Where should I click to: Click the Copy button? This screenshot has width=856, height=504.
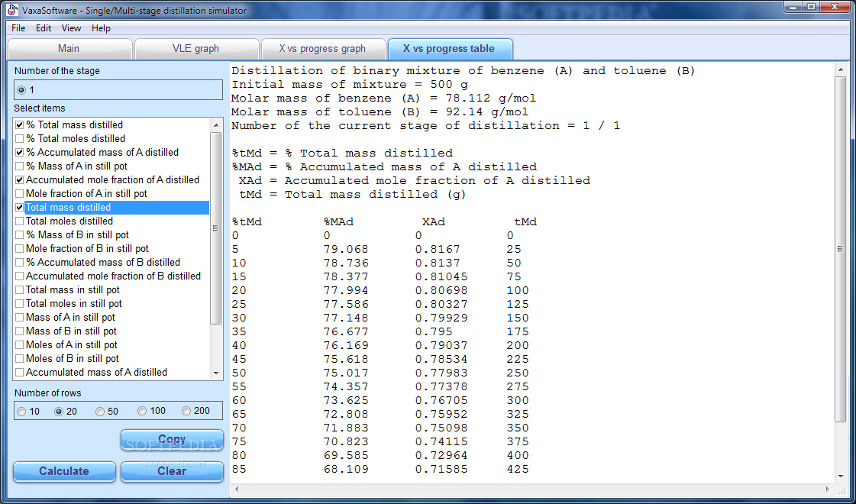click(x=172, y=440)
